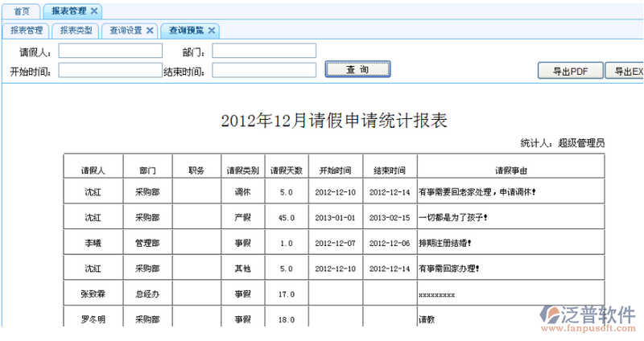Select the 李曦 name cell
Viewport: 644px width, 341px height.
93,243
